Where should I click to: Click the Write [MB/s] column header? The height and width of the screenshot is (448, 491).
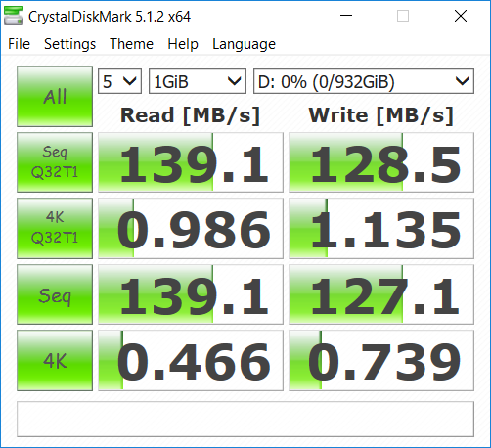[x=381, y=115]
